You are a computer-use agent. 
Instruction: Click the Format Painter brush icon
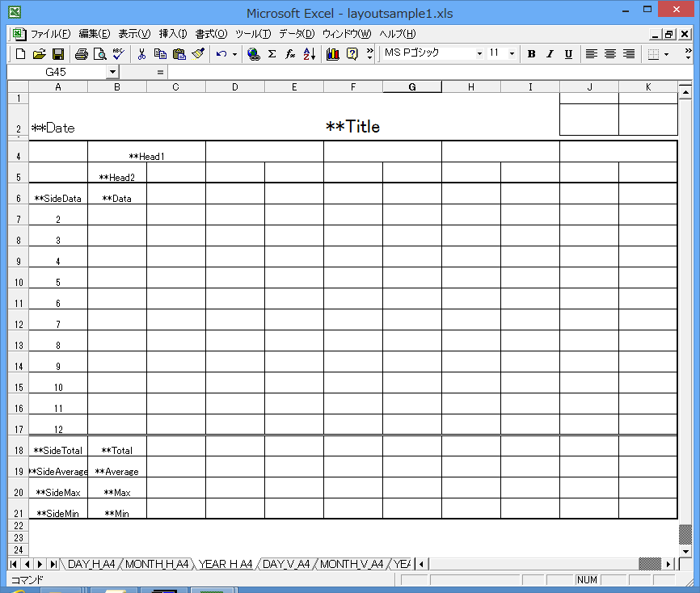[x=198, y=54]
